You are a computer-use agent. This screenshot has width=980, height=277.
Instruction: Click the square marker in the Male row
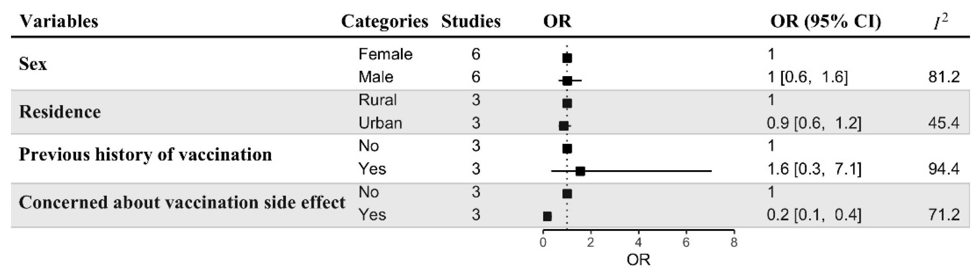click(567, 81)
